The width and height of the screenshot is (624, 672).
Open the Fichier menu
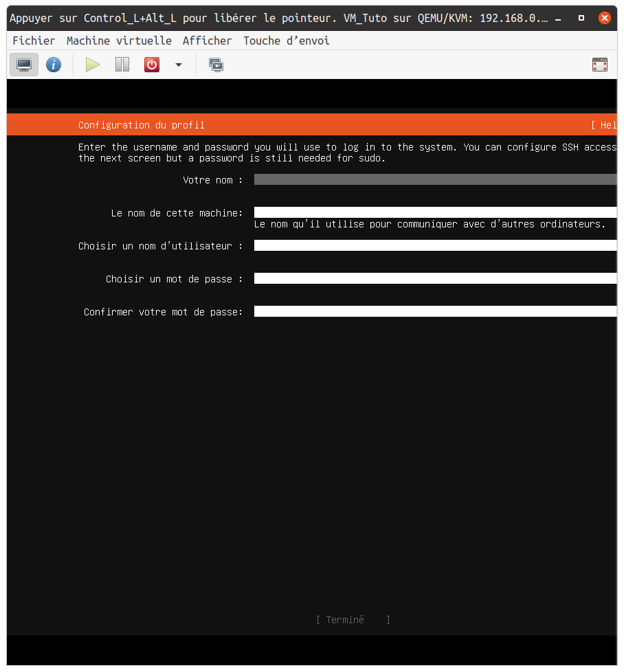point(34,41)
